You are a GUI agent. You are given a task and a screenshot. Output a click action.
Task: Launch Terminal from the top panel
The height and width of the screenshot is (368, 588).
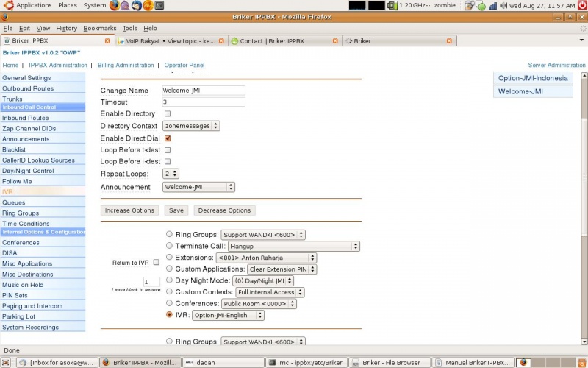click(159, 5)
